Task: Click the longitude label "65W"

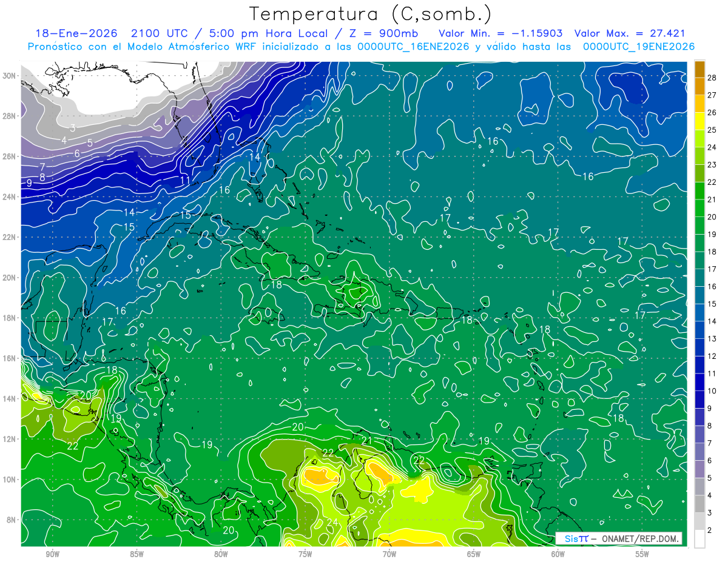Action: (x=474, y=555)
